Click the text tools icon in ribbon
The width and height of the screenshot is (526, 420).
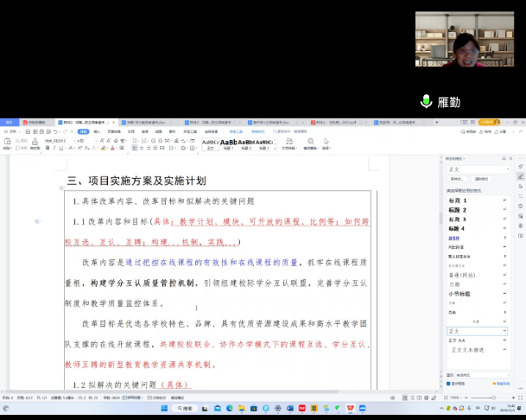pyautogui.click(x=289, y=141)
